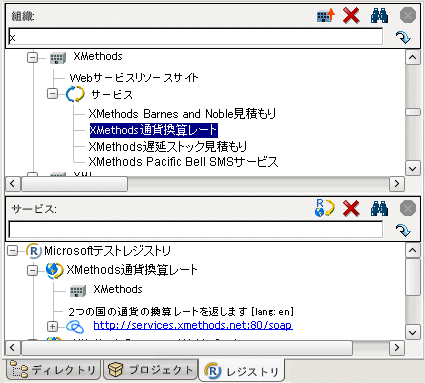This screenshot has width=425, height=383.
Task: Select XMethods通貨換算レート label in services tree
Action: tap(132, 270)
